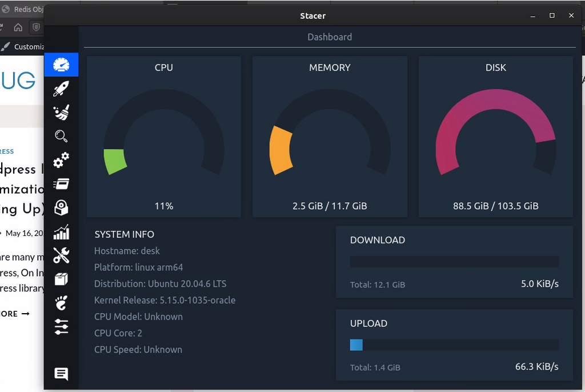585x392 pixels.
Task: Click the 2.5 GiB / 11.7 GiB memory value
Action: (x=330, y=206)
